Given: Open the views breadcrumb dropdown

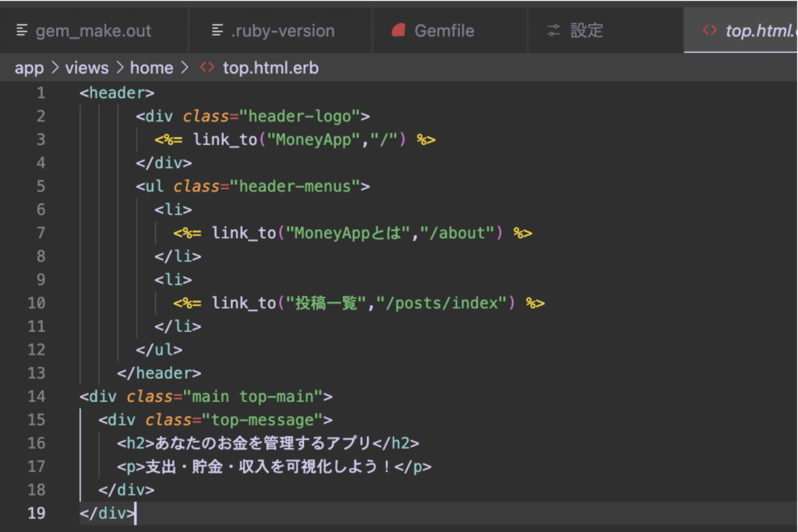Looking at the screenshot, I should click(87, 68).
